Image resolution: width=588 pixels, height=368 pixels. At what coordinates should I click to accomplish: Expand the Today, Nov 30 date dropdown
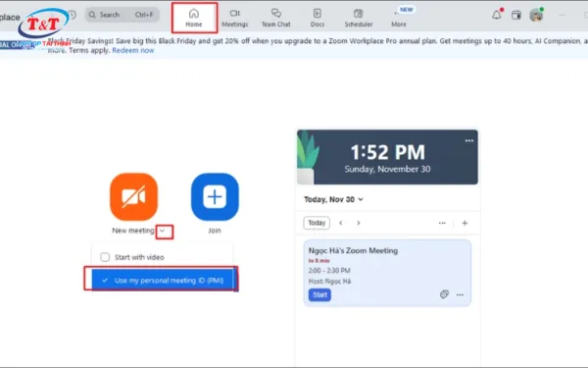333,199
